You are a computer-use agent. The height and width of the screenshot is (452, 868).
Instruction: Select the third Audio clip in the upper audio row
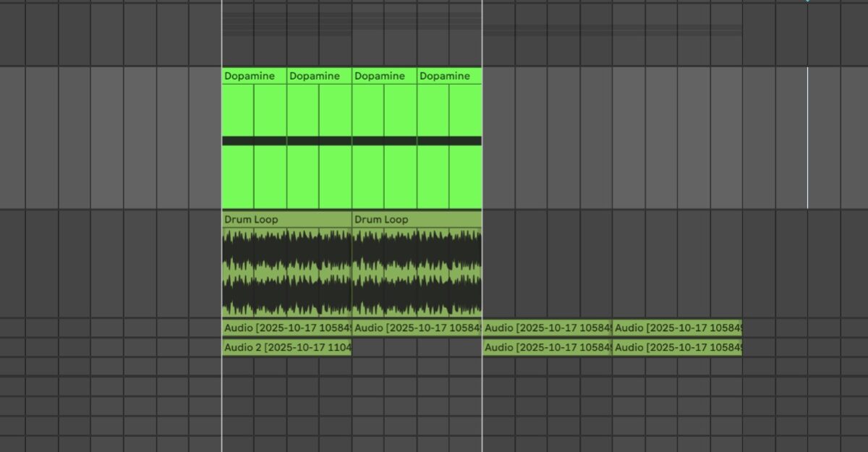[x=546, y=328]
